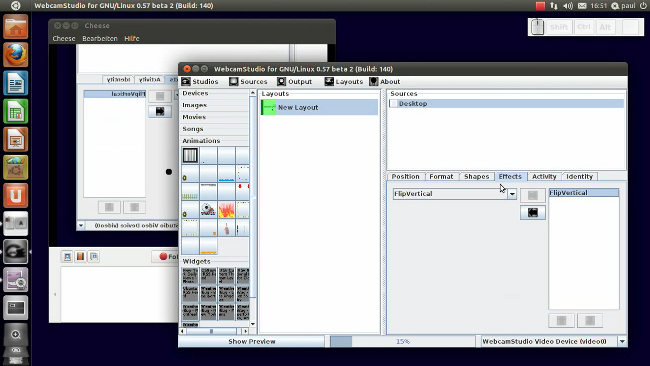Click the left-arrow remove effect button
Image resolution: width=650 pixels, height=366 pixels.
coord(533,213)
